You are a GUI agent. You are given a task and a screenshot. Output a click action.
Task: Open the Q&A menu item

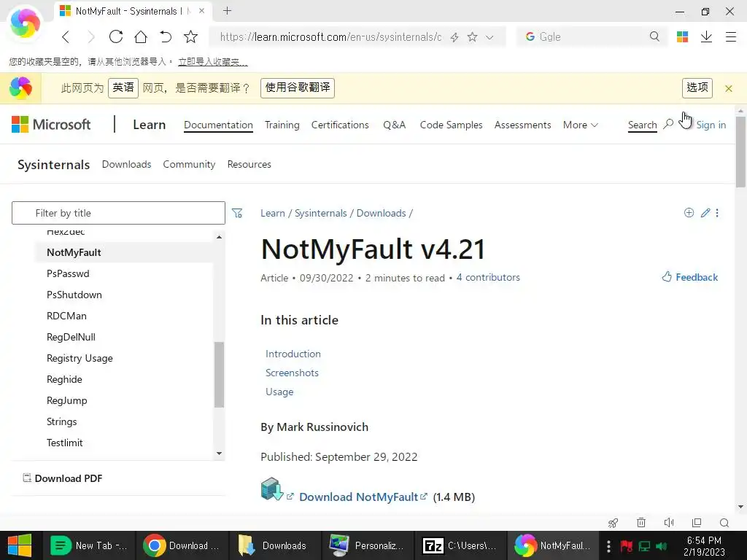(x=394, y=125)
